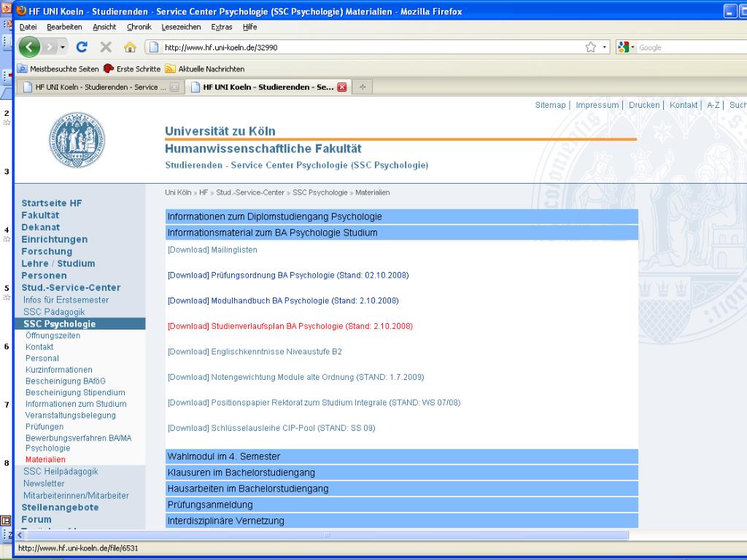Click the horizontal scrollbar left arrow
Screen dimensions: 747x560
click(20, 534)
